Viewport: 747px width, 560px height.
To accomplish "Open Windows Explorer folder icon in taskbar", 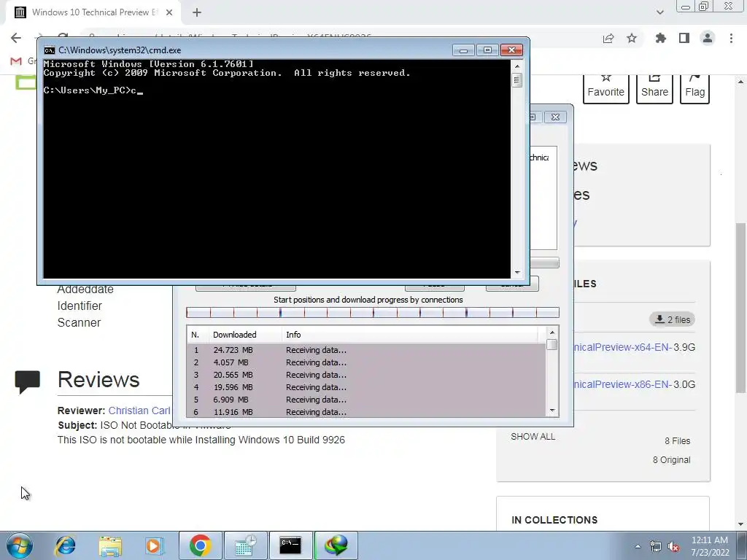I will click(110, 545).
